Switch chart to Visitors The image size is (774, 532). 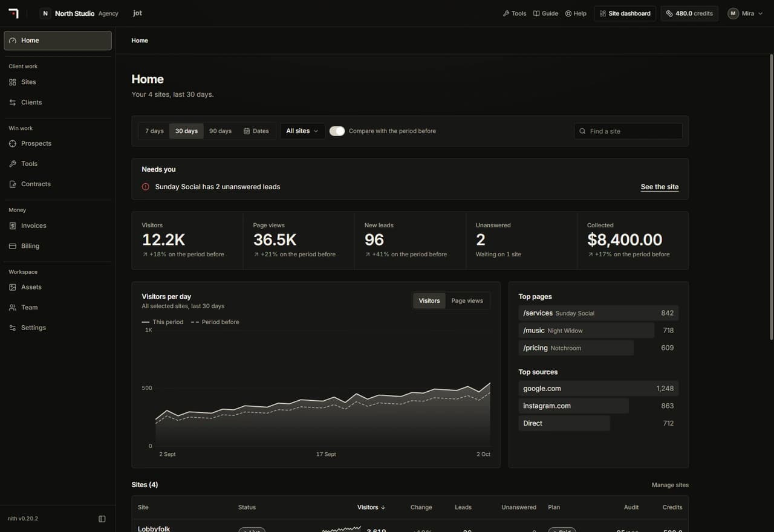[x=429, y=301]
